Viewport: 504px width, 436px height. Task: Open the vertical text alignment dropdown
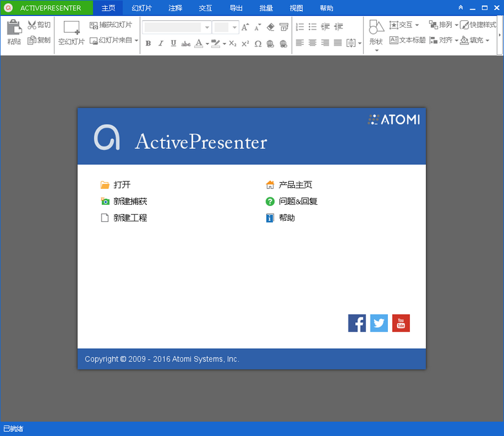point(353,43)
